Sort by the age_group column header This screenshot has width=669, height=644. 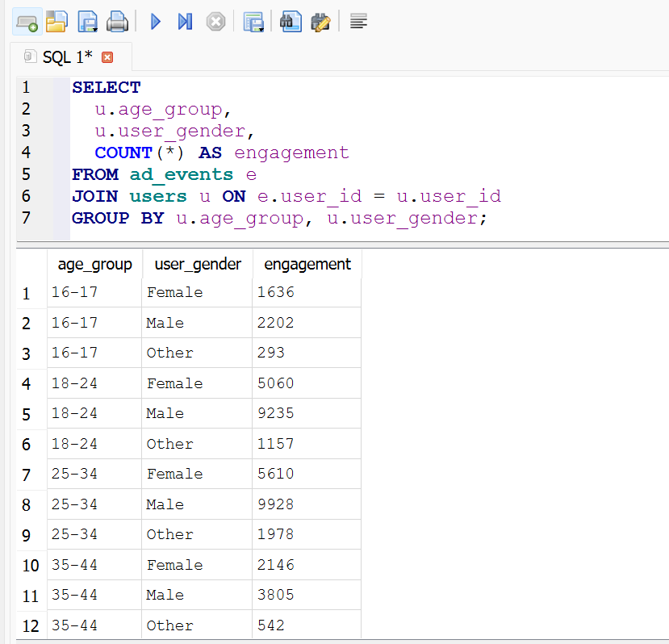coord(94,264)
